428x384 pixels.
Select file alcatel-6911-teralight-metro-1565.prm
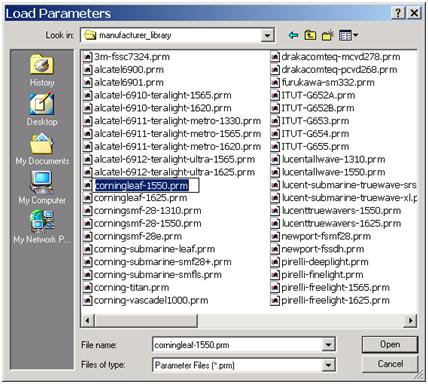click(177, 134)
